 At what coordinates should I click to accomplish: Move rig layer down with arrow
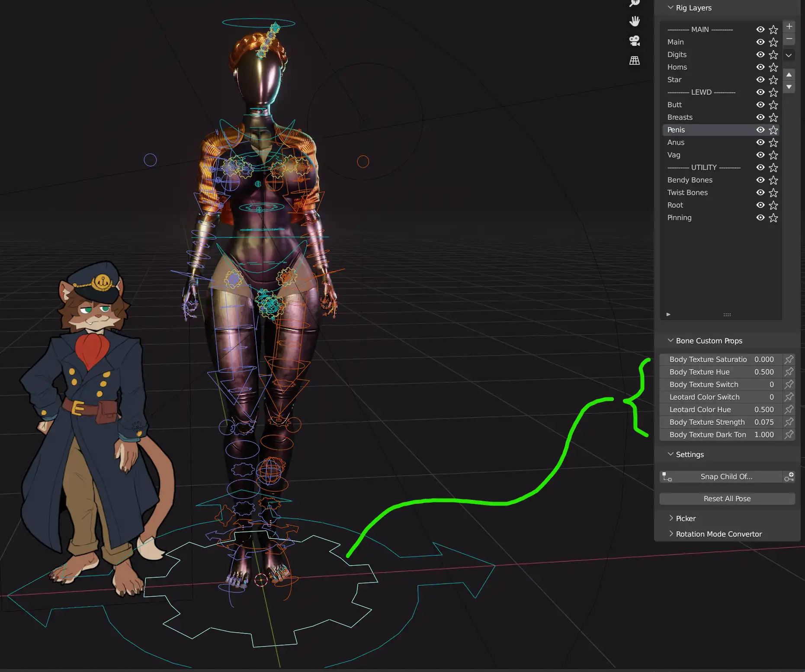pyautogui.click(x=789, y=87)
